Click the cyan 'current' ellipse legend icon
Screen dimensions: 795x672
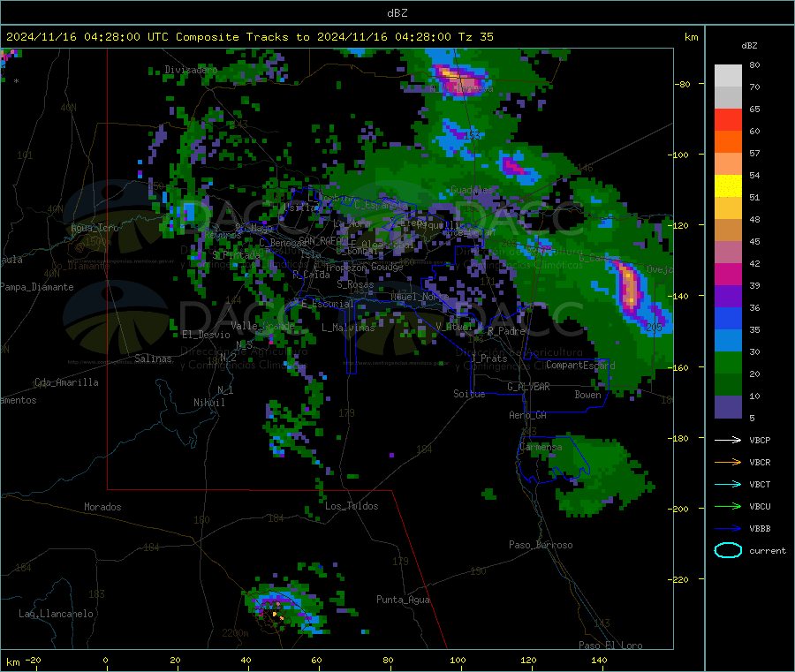pos(728,550)
